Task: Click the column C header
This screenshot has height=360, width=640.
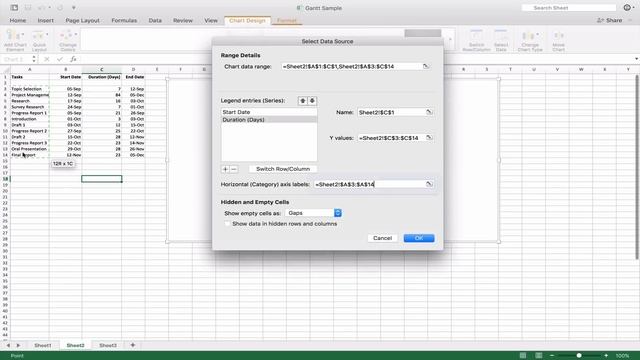Action: point(102,70)
